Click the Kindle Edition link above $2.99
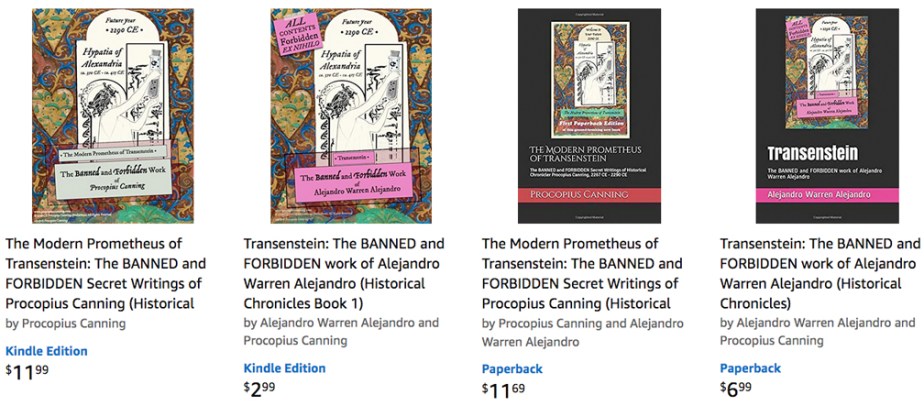 click(x=285, y=368)
